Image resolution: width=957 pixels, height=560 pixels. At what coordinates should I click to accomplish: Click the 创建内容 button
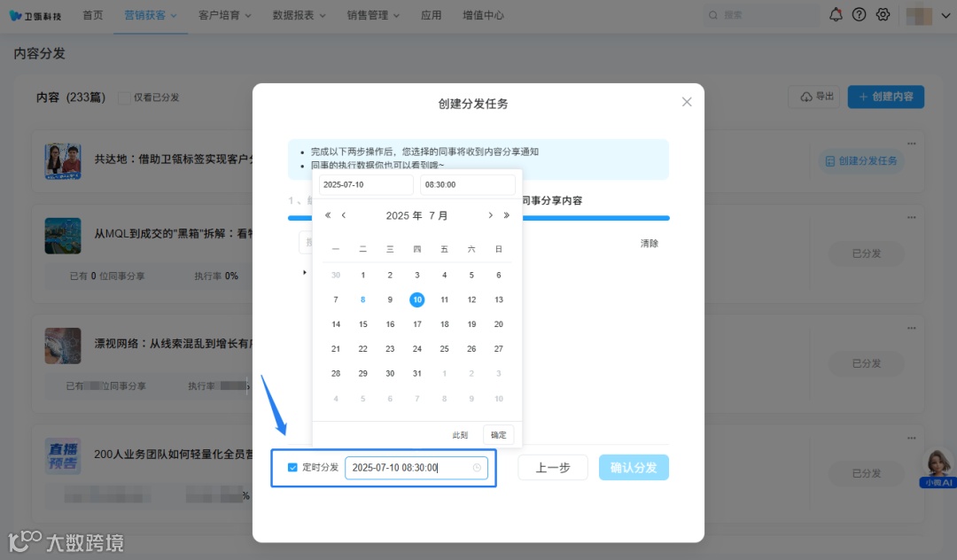pyautogui.click(x=885, y=97)
